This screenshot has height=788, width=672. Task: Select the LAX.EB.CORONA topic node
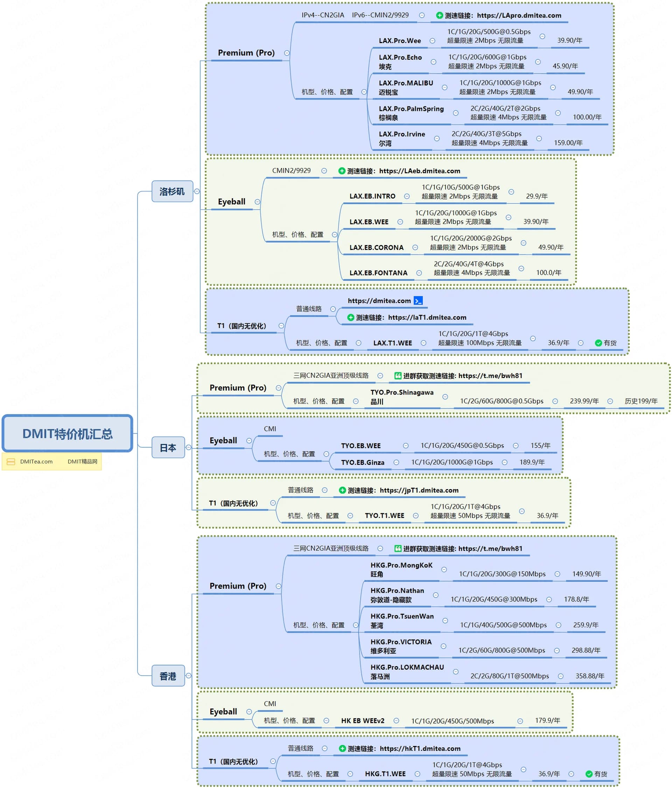click(376, 247)
